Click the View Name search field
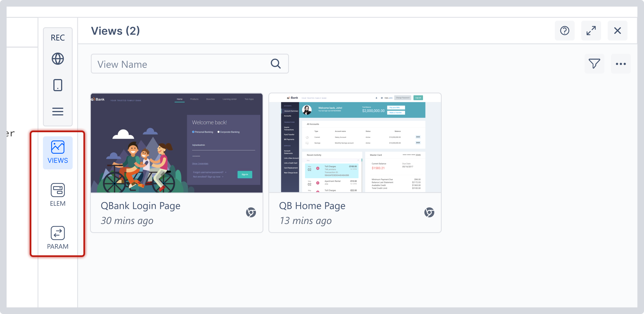Screen dimensions: 644x314 tap(190, 64)
